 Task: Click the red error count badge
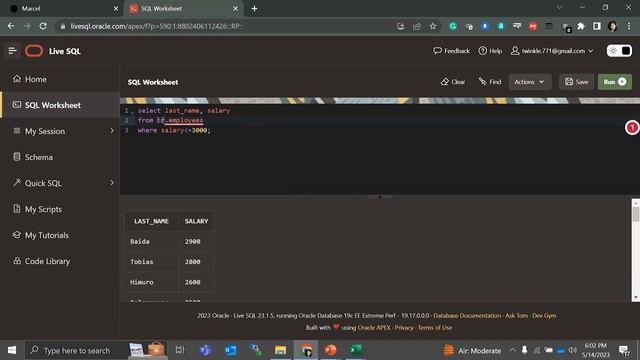[x=632, y=128]
